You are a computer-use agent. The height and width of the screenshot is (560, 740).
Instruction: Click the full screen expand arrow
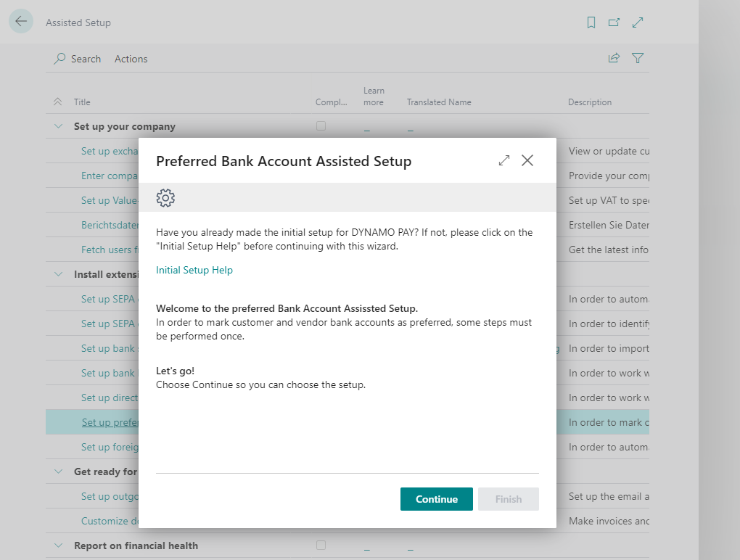[x=638, y=22]
